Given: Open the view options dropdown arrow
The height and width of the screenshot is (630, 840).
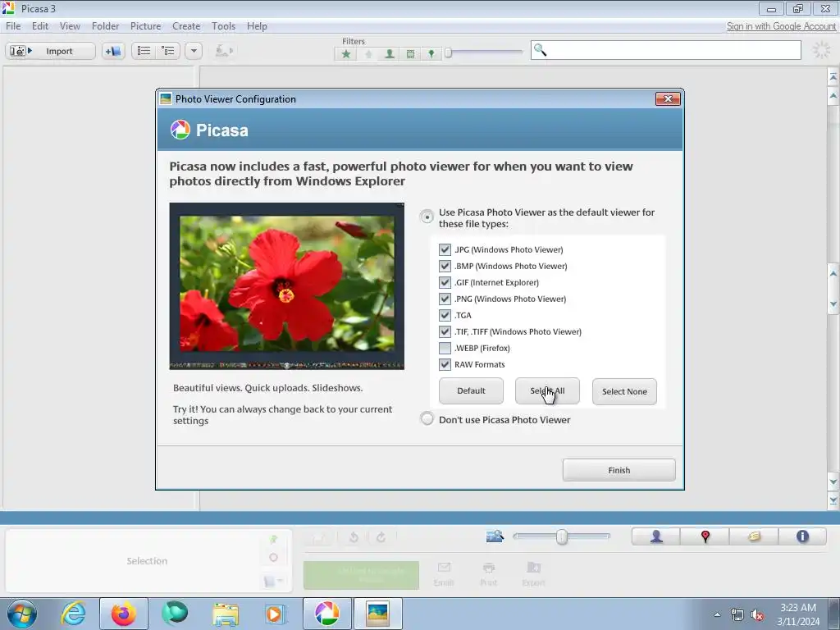Looking at the screenshot, I should [194, 51].
